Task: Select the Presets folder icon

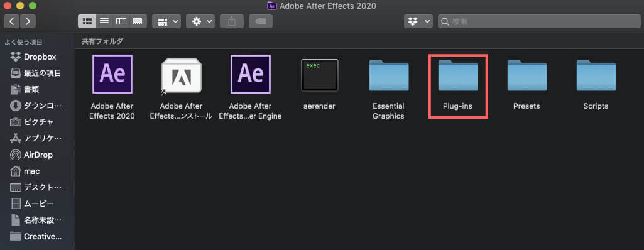Action: click(527, 75)
